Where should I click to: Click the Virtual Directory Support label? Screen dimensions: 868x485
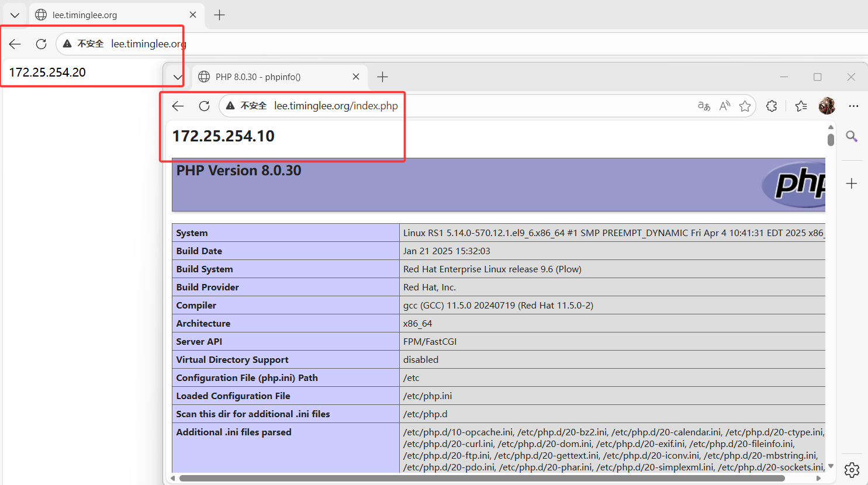(232, 359)
